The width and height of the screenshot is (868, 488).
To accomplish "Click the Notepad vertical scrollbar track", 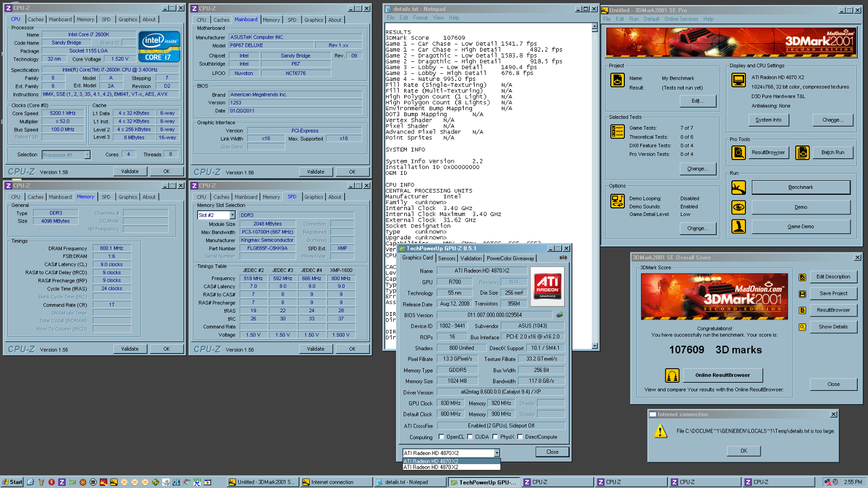I will click(595, 186).
